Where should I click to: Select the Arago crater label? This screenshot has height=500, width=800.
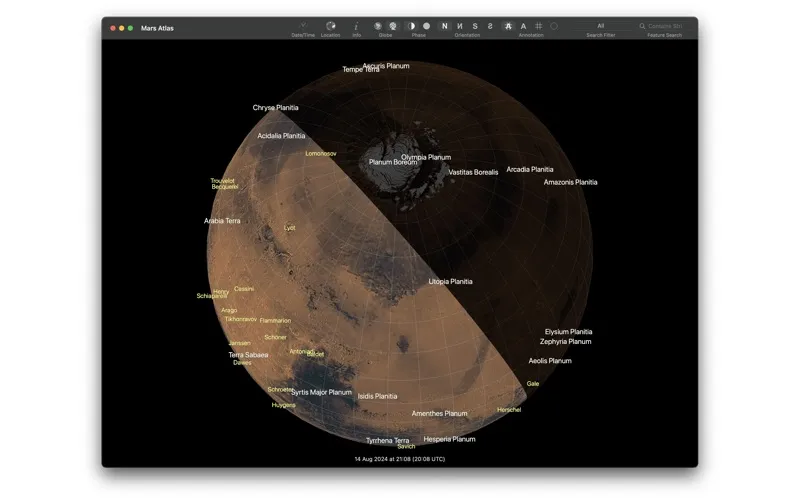click(229, 310)
